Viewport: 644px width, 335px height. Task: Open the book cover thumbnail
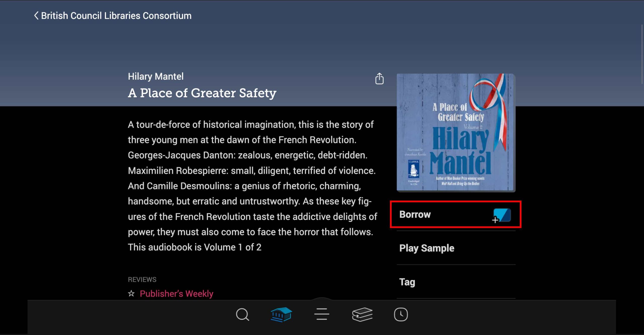[456, 132]
